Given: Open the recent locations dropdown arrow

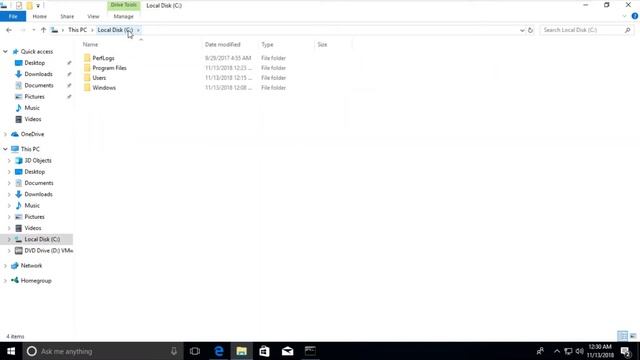Looking at the screenshot, I should pyautogui.click(x=33, y=30).
